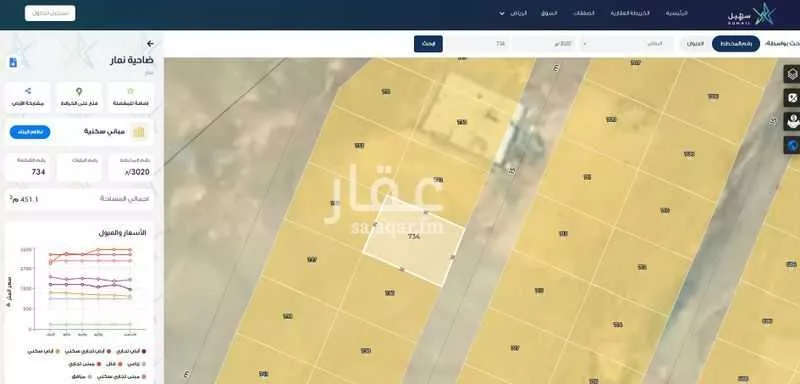
Task: Click the plan number field showing 3020
Action: (x=543, y=44)
